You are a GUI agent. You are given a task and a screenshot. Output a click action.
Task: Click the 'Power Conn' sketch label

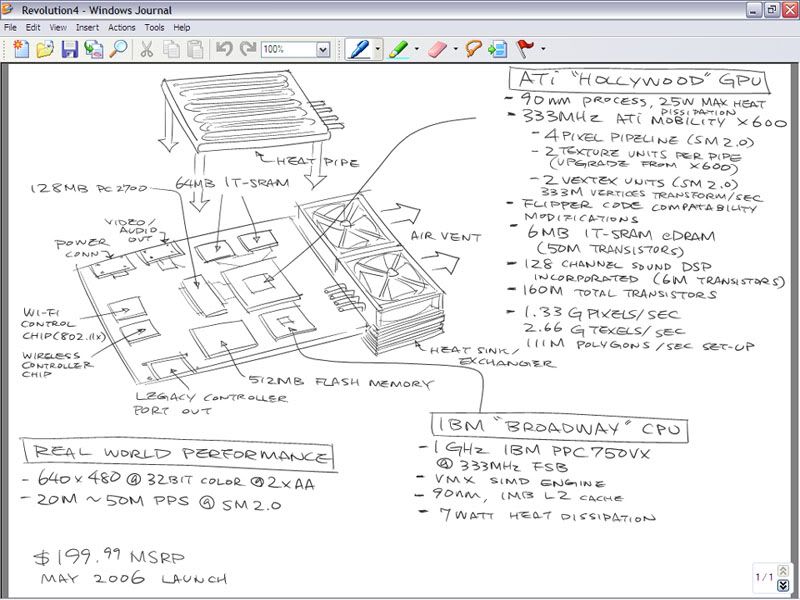click(82, 247)
